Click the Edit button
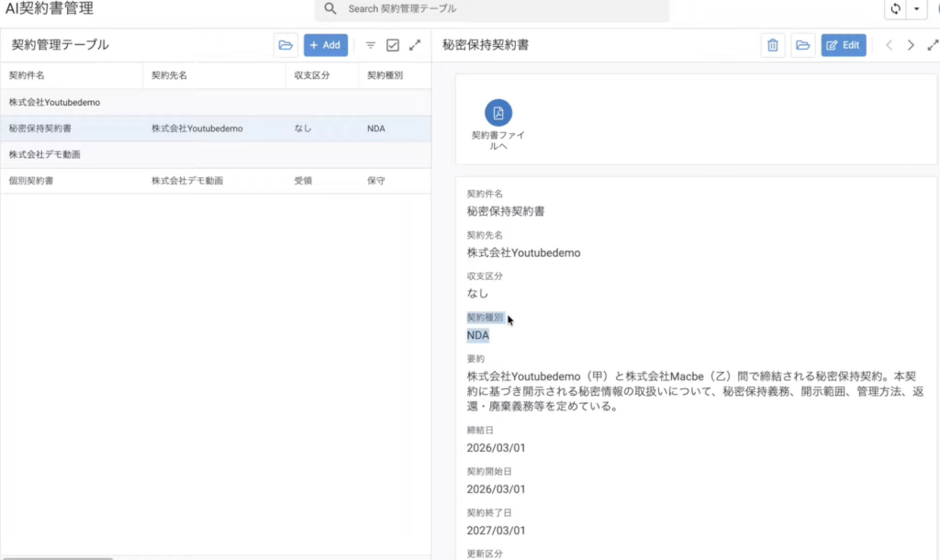The height and width of the screenshot is (560, 940). 844,45
